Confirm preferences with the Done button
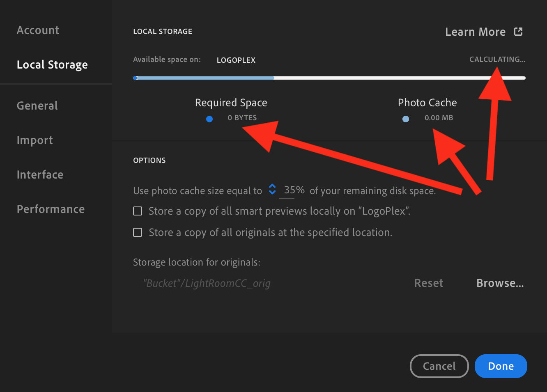Screen dimensions: 547x392 [501, 366]
